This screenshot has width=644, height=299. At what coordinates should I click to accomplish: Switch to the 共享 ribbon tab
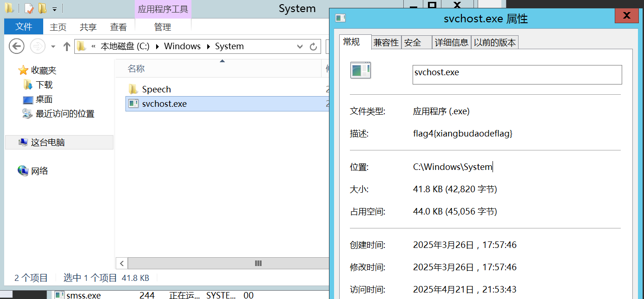click(x=88, y=27)
